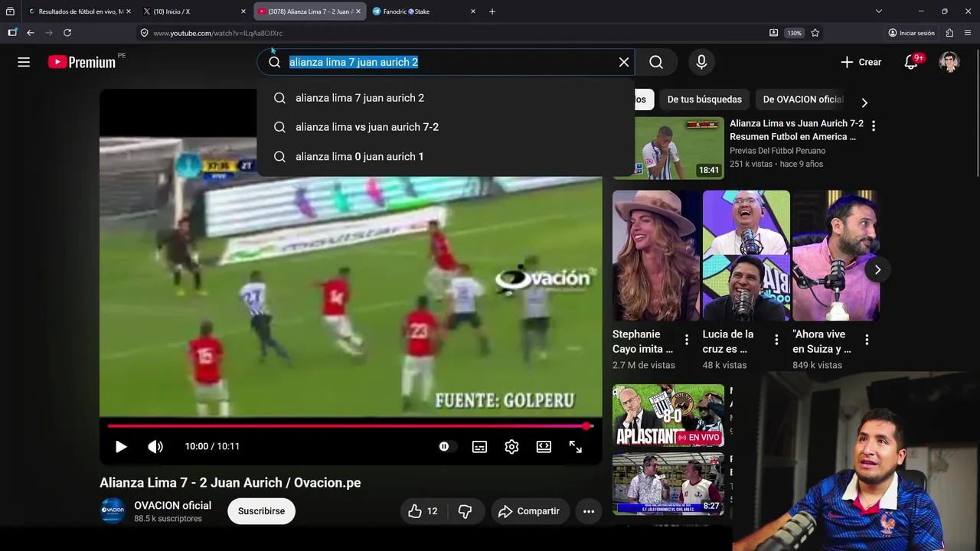This screenshot has height=551, width=980.
Task: Enter fullscreen mode in the player
Action: (x=576, y=447)
